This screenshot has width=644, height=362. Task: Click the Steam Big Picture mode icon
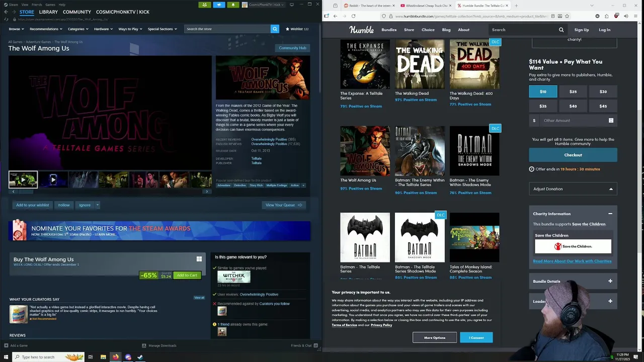292,5
